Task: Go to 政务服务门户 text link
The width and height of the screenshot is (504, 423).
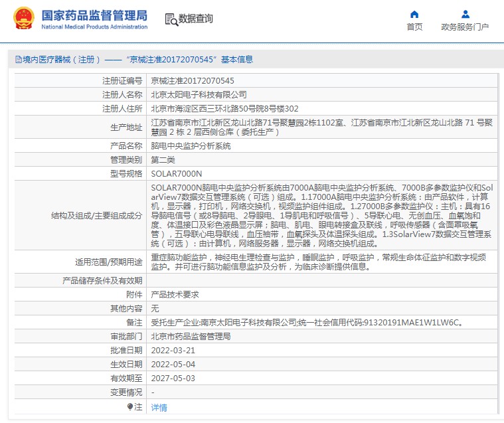Action: point(465,27)
